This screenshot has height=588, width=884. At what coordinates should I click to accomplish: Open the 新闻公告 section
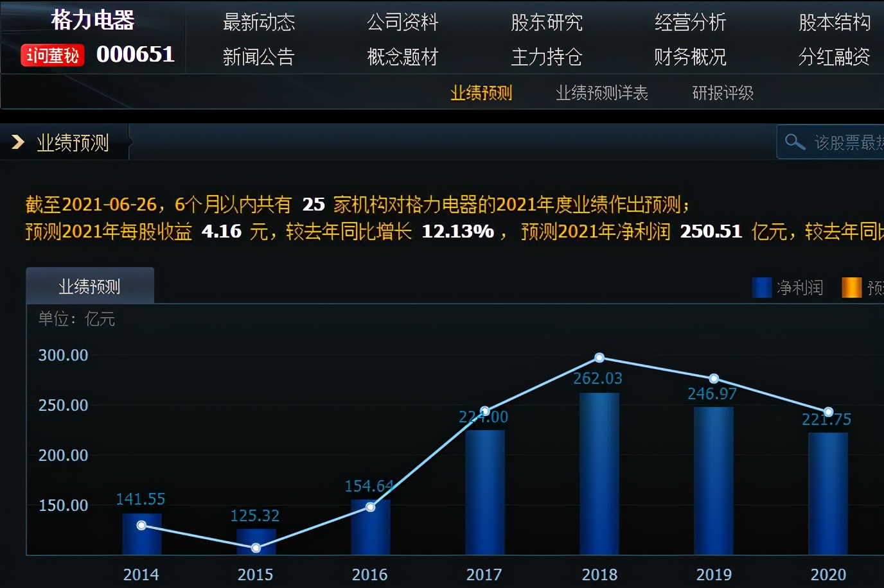pos(258,57)
